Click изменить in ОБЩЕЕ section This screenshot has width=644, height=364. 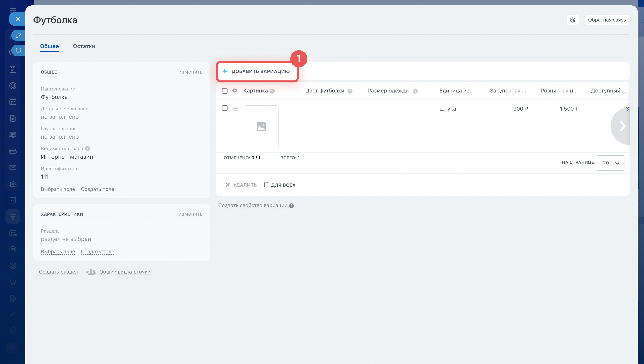[x=190, y=72]
